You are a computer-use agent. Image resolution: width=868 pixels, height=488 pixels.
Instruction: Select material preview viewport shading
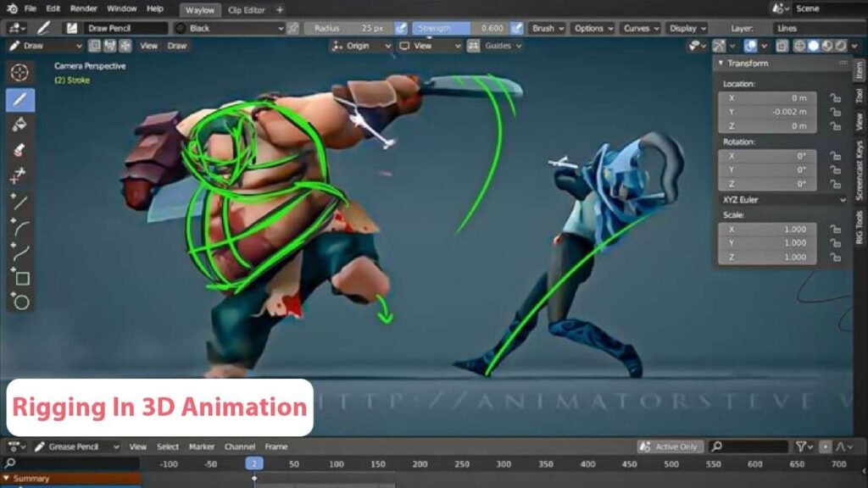click(x=826, y=46)
